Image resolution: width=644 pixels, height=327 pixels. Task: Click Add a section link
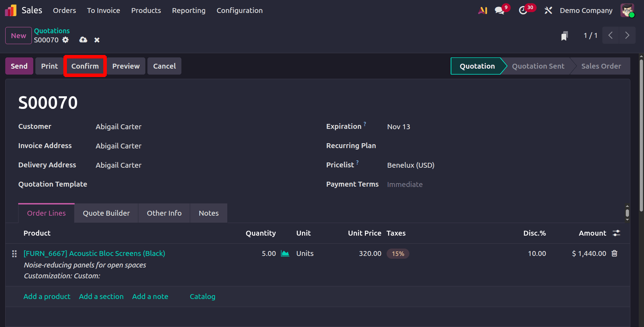coord(101,297)
